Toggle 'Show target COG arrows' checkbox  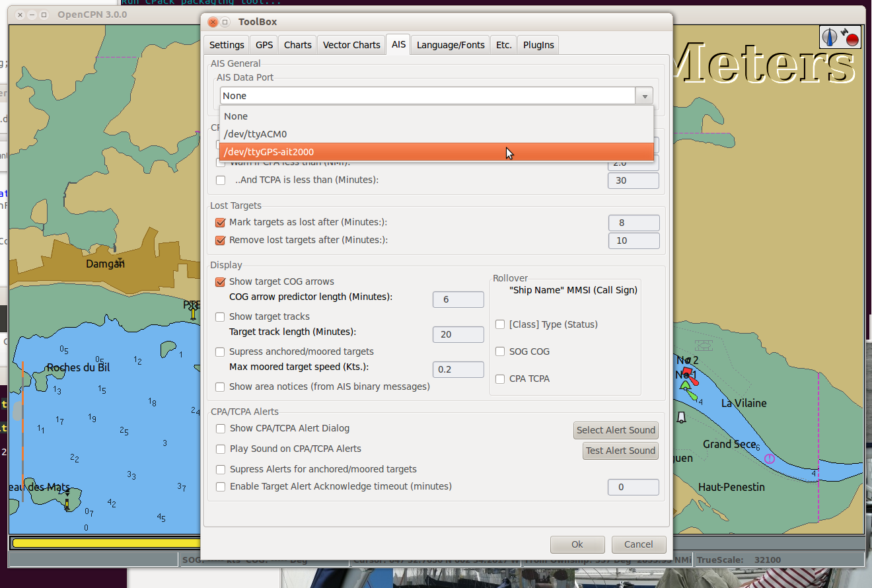[221, 282]
